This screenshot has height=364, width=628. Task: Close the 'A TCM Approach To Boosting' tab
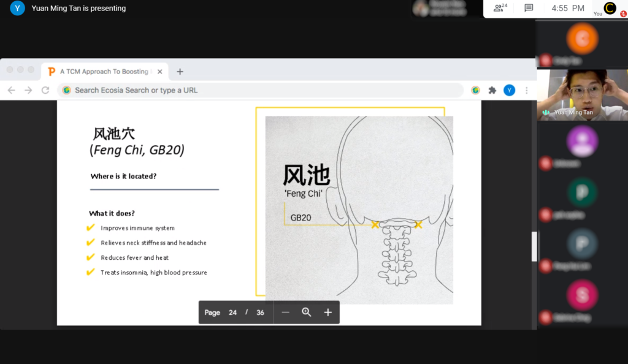[x=160, y=72]
